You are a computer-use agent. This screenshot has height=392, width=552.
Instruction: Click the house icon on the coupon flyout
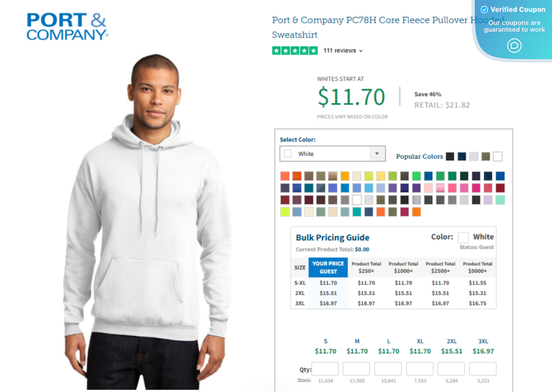tap(514, 46)
